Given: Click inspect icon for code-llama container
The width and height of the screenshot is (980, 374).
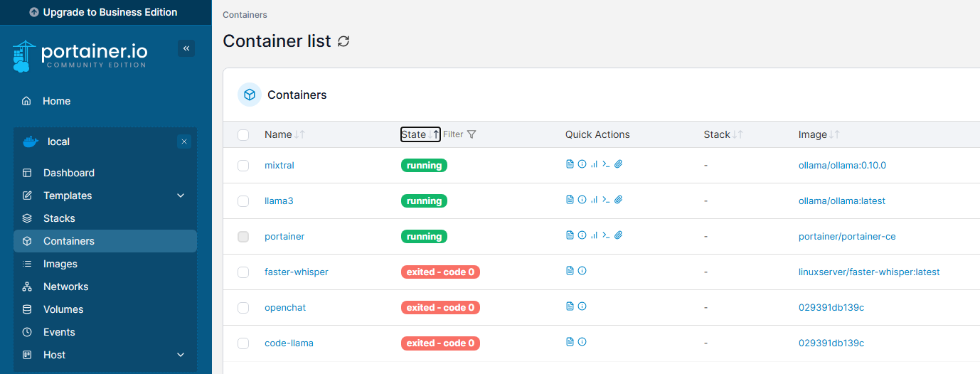Looking at the screenshot, I should click(x=582, y=342).
